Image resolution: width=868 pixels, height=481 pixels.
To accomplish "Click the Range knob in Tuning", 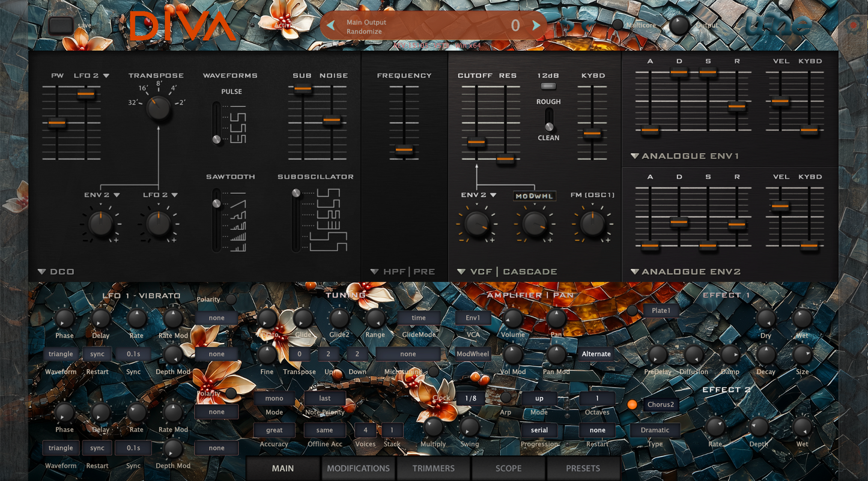I will click(375, 319).
